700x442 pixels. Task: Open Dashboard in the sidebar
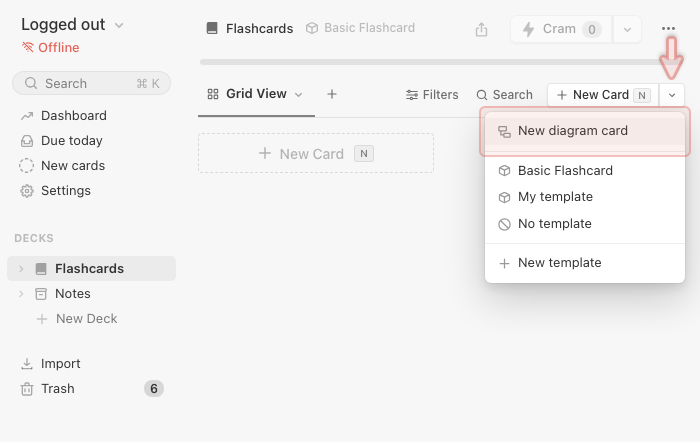coord(73,116)
